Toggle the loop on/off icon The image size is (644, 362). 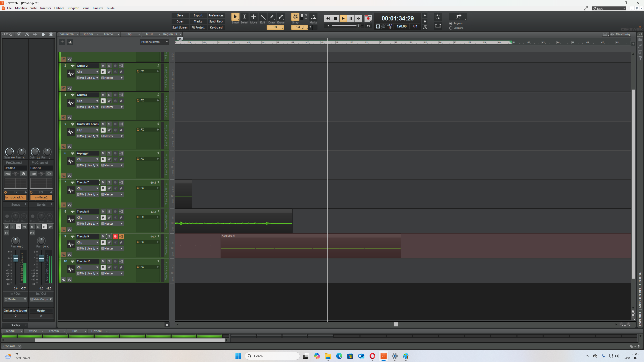438,17
